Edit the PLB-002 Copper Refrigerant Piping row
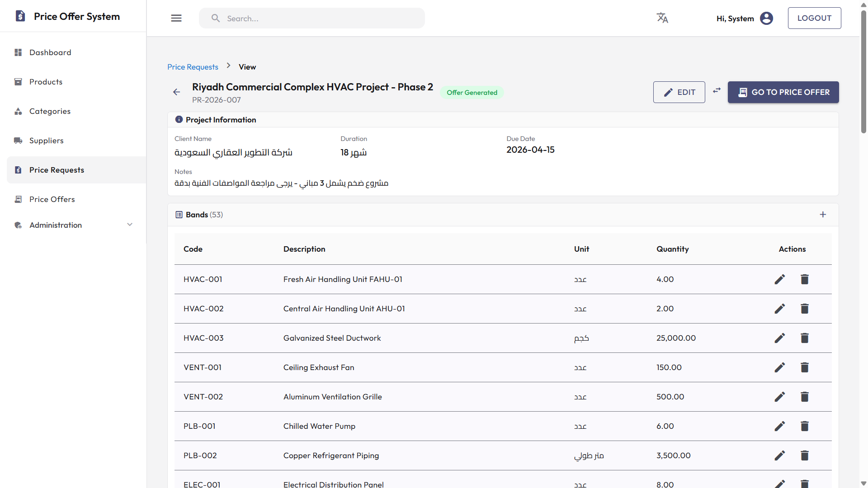 (779, 455)
